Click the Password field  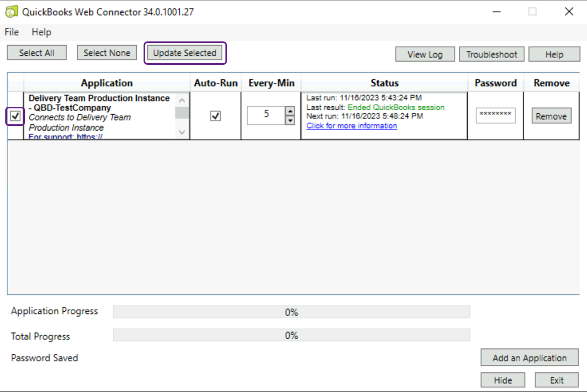[x=495, y=115]
